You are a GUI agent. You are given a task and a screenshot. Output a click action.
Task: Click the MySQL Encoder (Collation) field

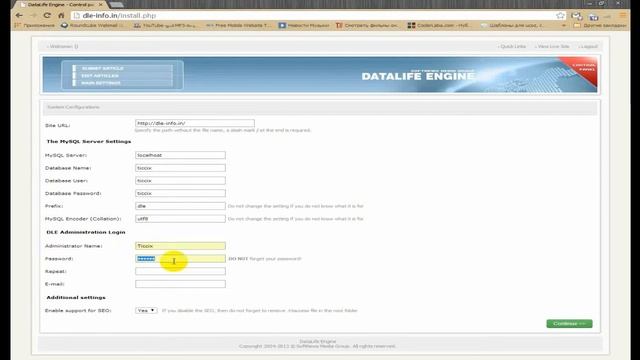coord(180,218)
